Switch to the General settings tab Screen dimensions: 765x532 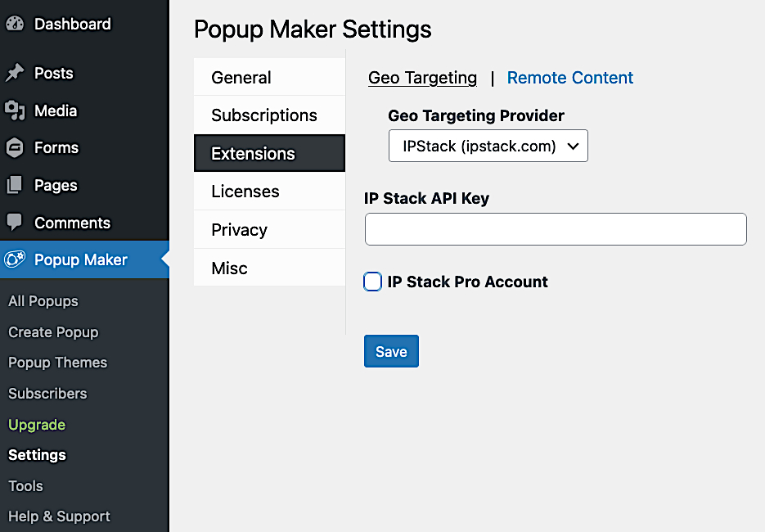tap(269, 77)
